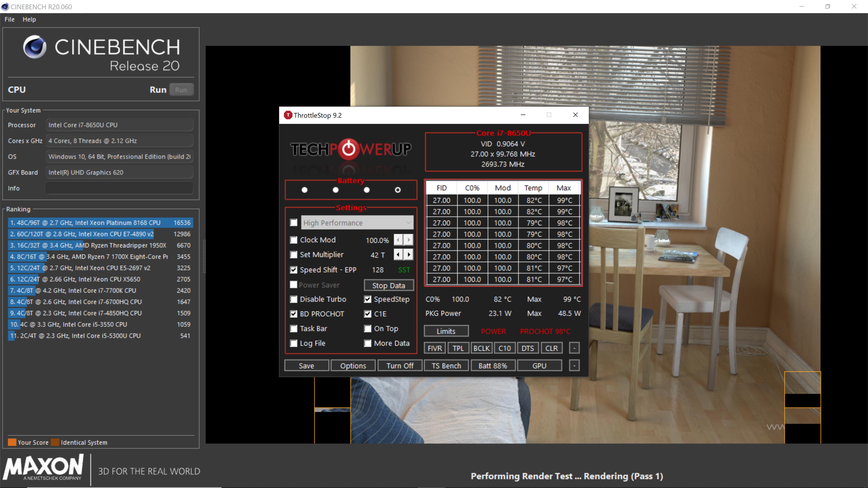Uncheck the BD PROCHOT checkbox

(294, 314)
